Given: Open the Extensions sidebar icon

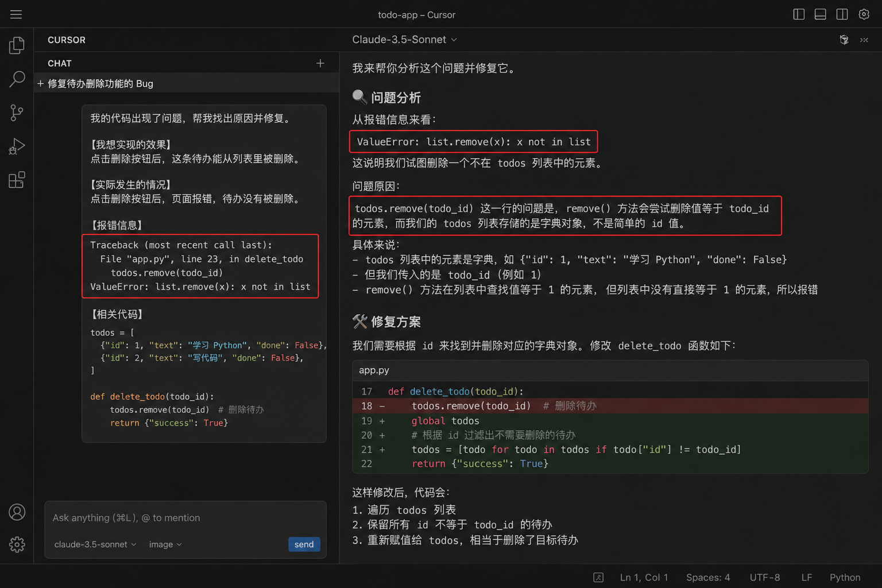Looking at the screenshot, I should click(x=17, y=180).
